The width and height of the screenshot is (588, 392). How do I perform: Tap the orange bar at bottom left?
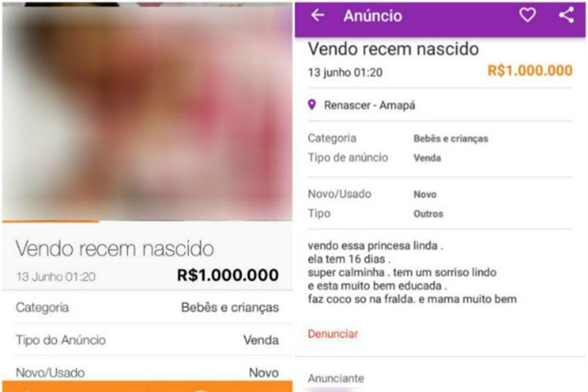pos(147,386)
